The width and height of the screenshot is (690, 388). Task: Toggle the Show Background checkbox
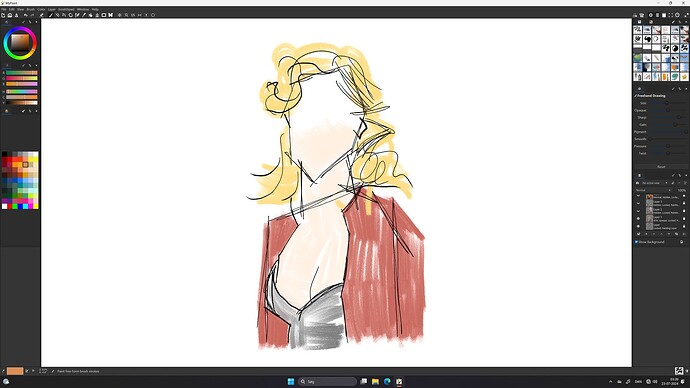click(x=636, y=242)
